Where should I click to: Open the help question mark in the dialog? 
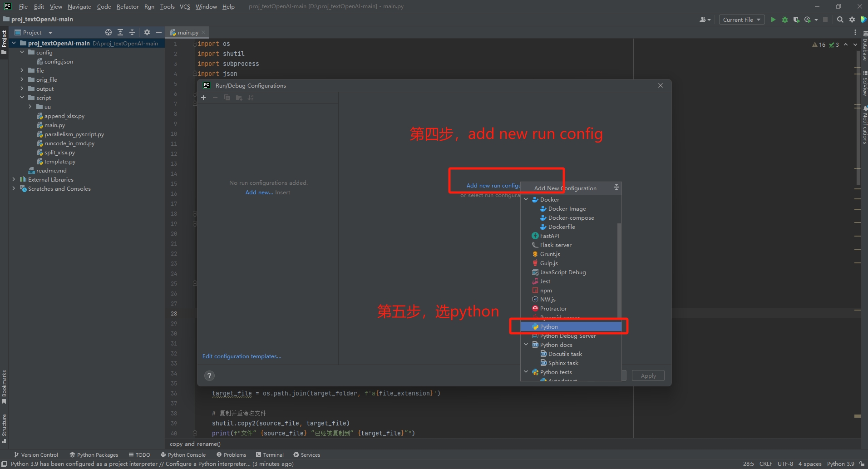pos(209,375)
